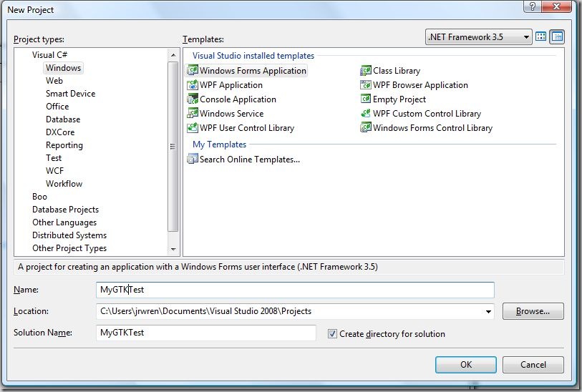
Task: Expand the Location path dropdown arrow
Action: [488, 311]
